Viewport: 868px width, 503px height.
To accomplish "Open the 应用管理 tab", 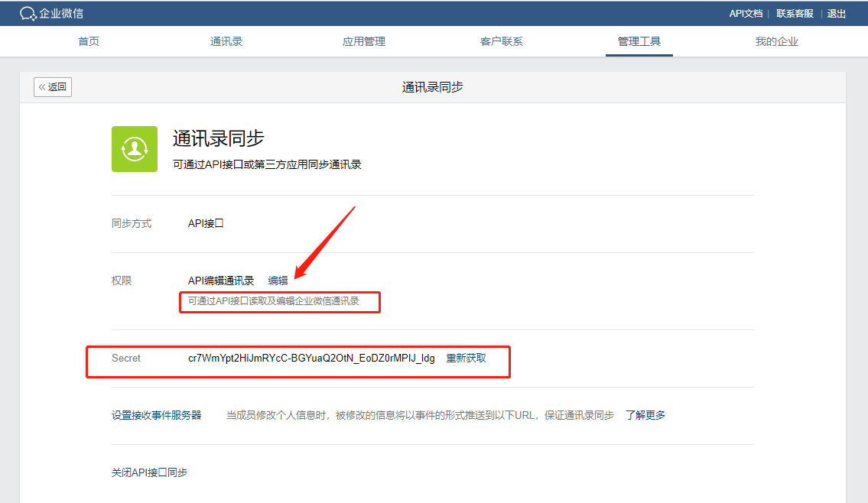I will (x=364, y=41).
